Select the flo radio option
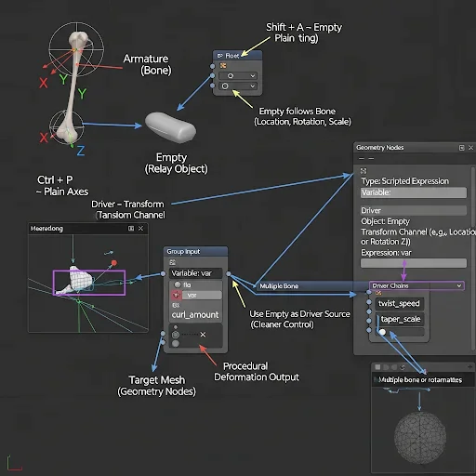 (178, 284)
